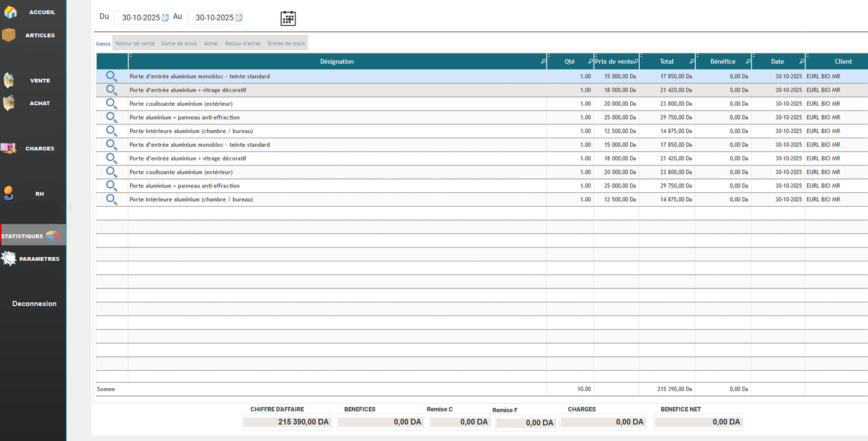Screen dimensions: 868x441
Task: Open the Entree de stock tab
Action: pos(287,43)
